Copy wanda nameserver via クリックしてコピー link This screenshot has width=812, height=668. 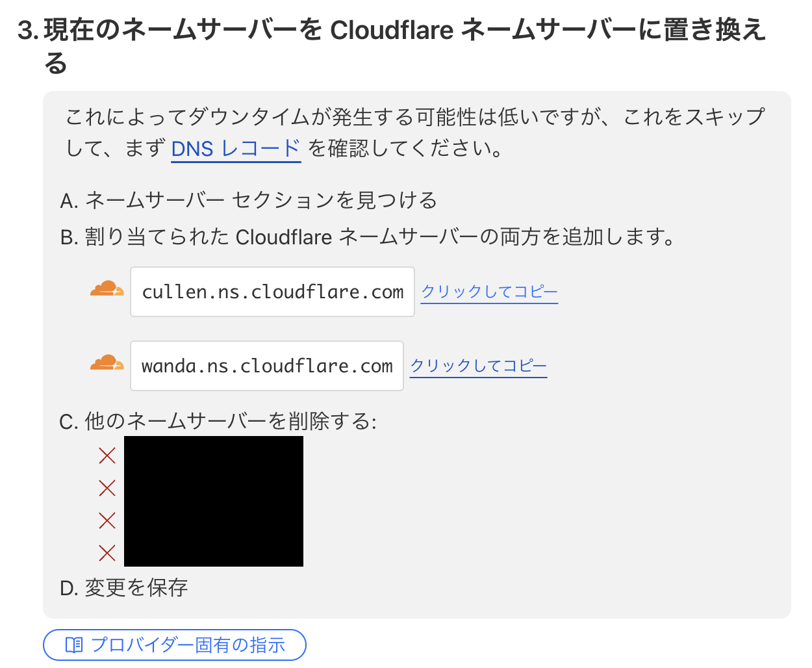(478, 366)
